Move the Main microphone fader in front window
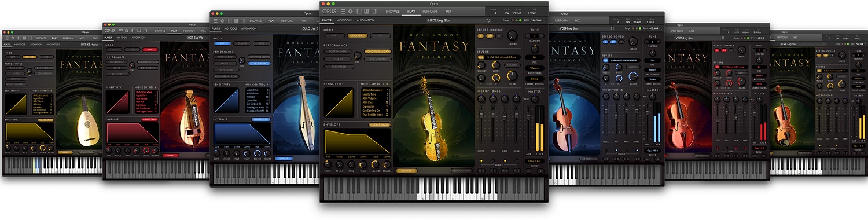Viewport: 868px width, 220px height. pos(505,116)
